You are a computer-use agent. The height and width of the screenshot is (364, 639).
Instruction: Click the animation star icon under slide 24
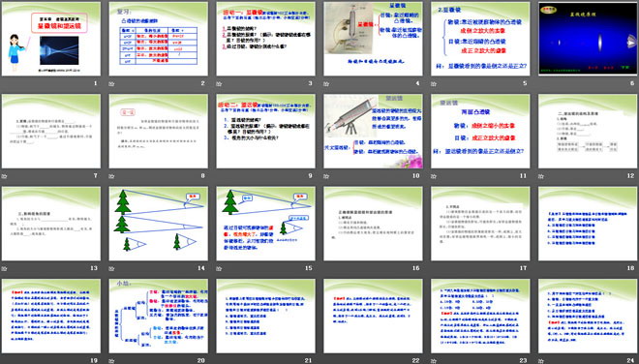[x=541, y=361]
